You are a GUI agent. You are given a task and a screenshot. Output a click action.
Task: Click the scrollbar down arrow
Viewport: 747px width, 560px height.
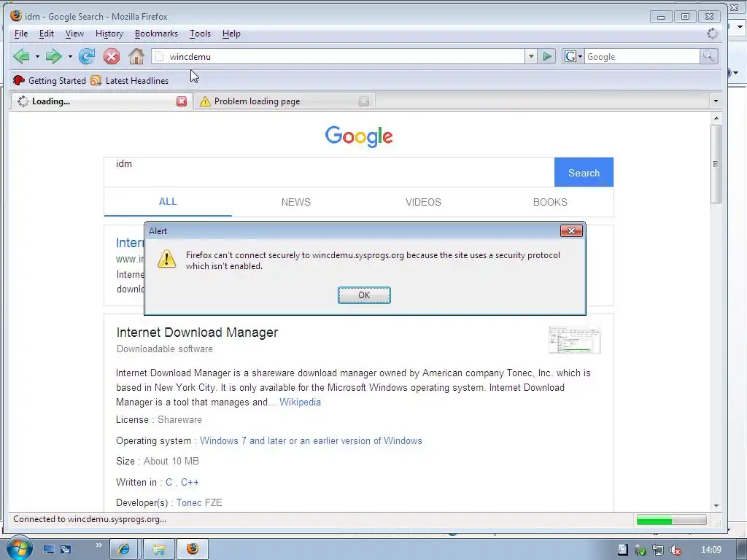tap(716, 506)
